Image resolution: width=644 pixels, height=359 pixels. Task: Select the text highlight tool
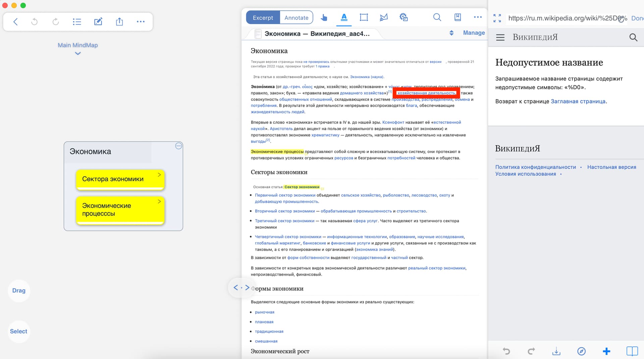coord(344,17)
